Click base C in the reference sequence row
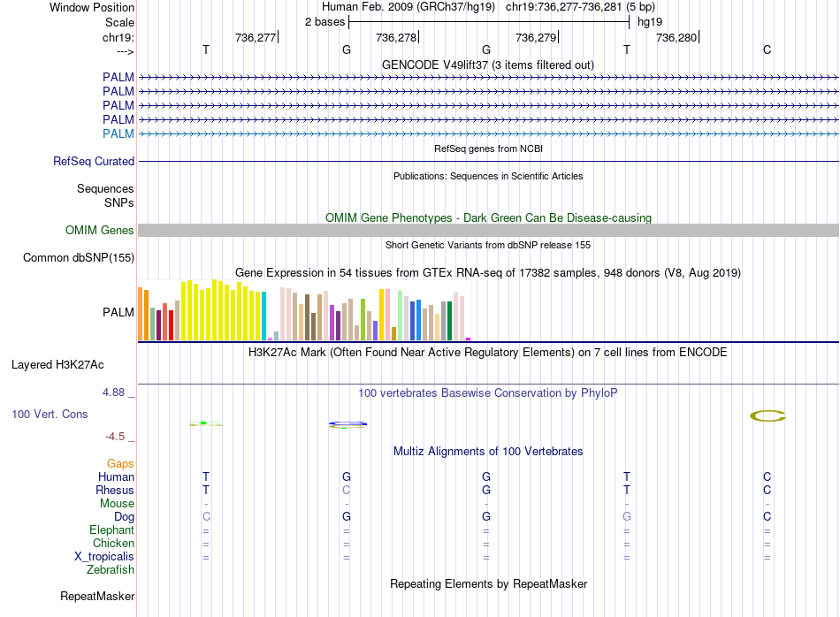Viewport: 840px width, 617px height. (x=767, y=50)
